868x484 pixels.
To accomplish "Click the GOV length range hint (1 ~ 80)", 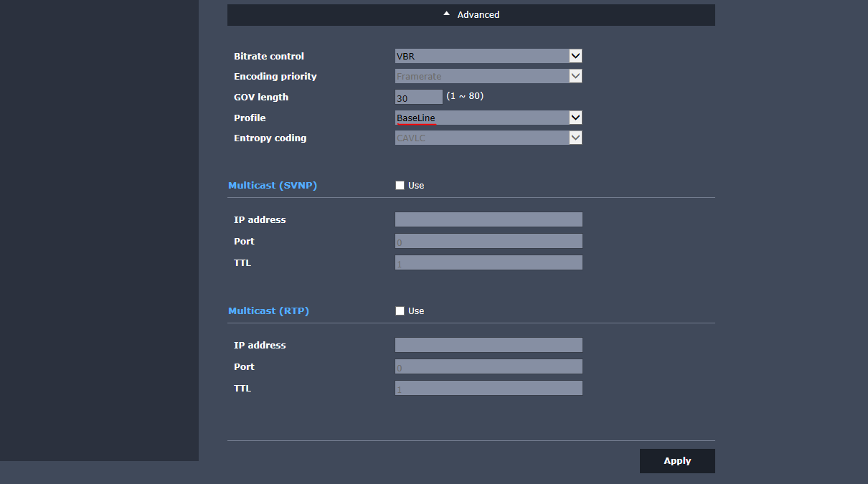I will tap(465, 96).
